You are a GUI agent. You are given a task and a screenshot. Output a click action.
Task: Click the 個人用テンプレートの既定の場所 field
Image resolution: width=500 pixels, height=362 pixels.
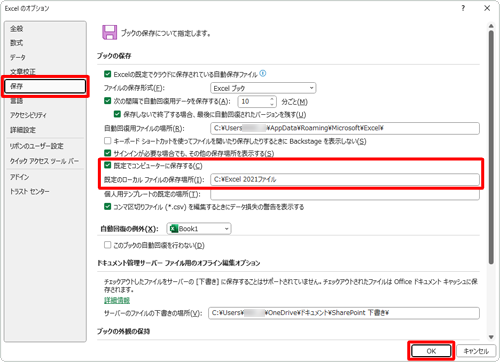pos(345,194)
